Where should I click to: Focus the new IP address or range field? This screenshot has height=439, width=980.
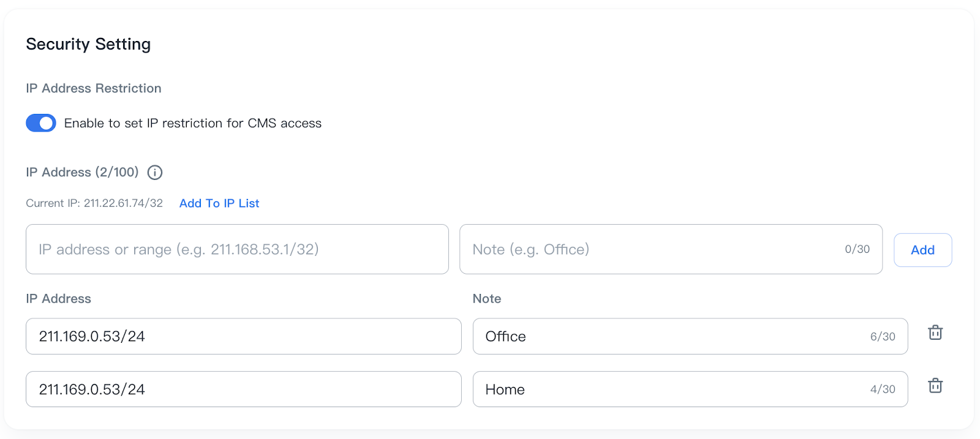point(237,249)
